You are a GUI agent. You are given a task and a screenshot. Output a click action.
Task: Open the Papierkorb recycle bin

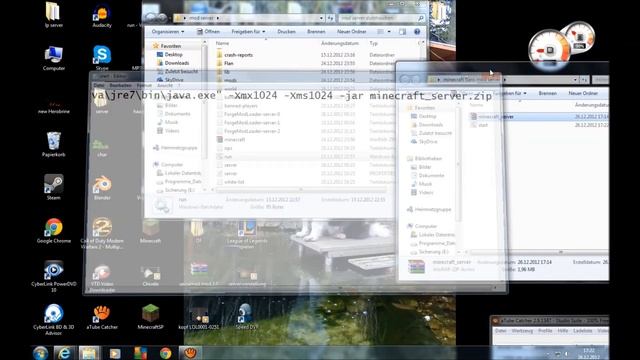(53, 144)
